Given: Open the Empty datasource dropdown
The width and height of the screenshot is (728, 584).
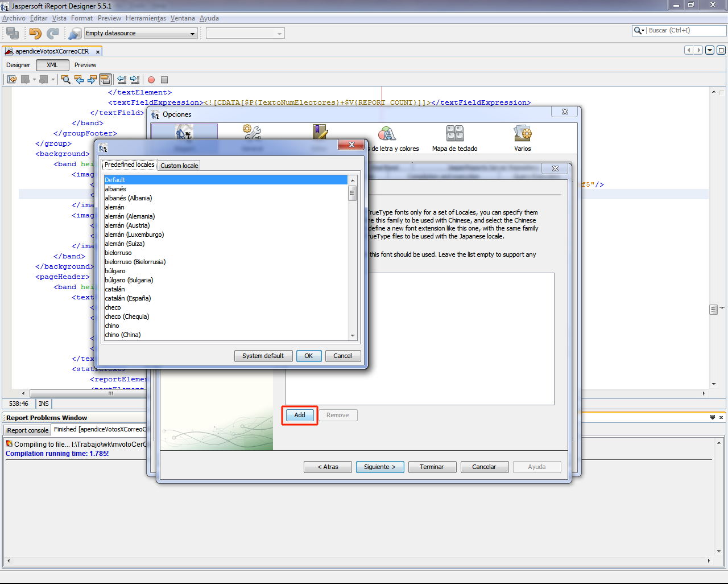Looking at the screenshot, I should pos(140,34).
